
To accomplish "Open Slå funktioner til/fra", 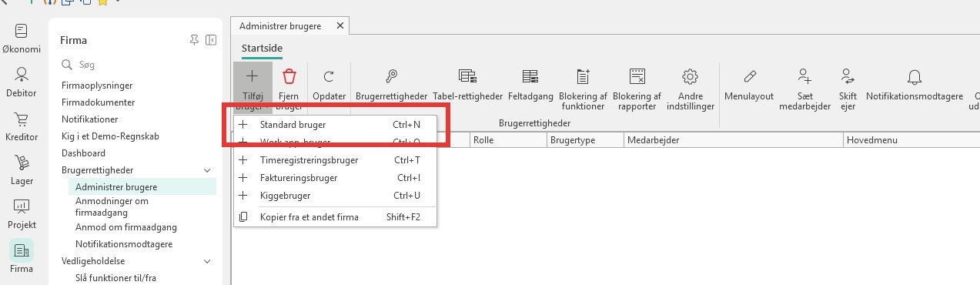I will coord(115,278).
